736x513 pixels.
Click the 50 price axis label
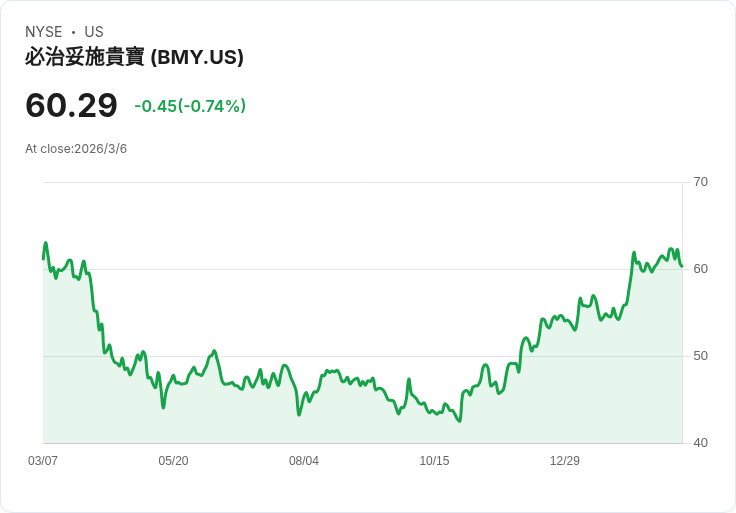(700, 356)
